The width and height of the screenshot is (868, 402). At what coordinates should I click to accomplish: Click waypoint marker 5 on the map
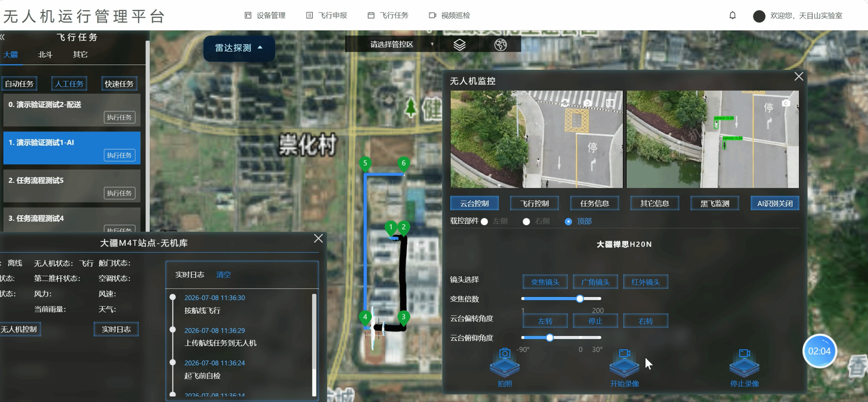click(365, 164)
